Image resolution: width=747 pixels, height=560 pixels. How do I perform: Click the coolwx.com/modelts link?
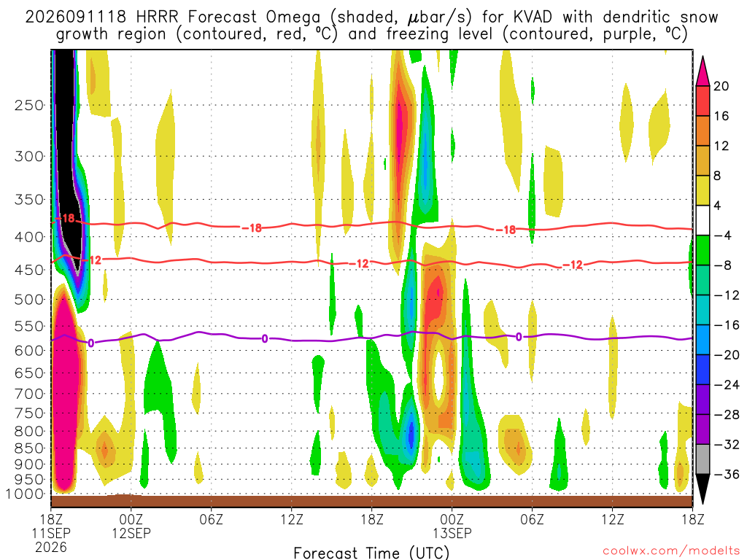(671, 551)
